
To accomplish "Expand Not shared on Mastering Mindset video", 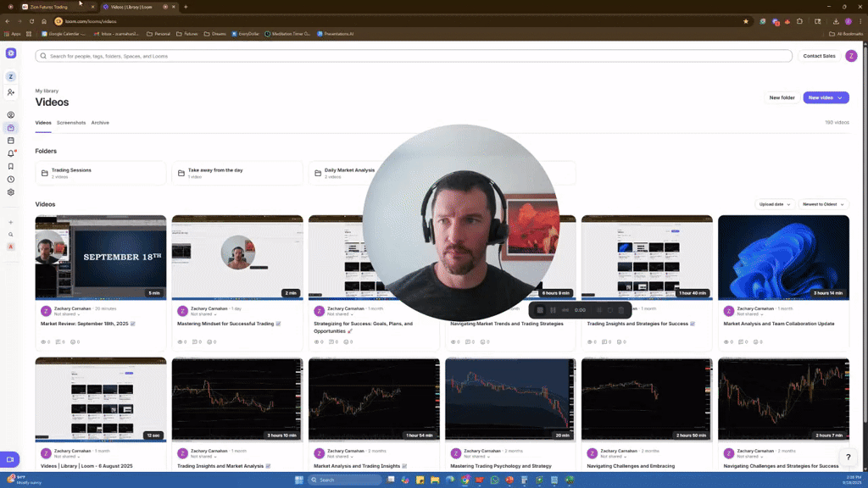I will click(203, 313).
